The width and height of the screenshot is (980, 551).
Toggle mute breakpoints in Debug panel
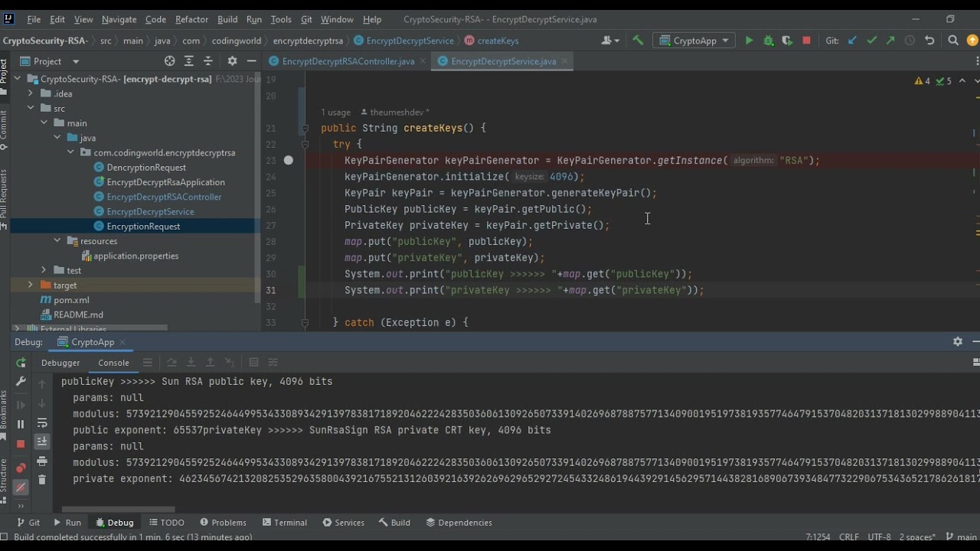pos(21,487)
